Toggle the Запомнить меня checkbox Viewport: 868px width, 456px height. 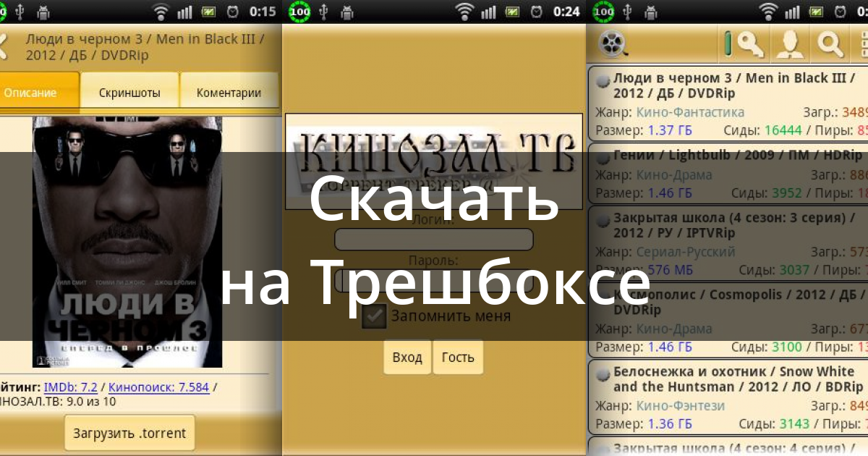pos(374,316)
